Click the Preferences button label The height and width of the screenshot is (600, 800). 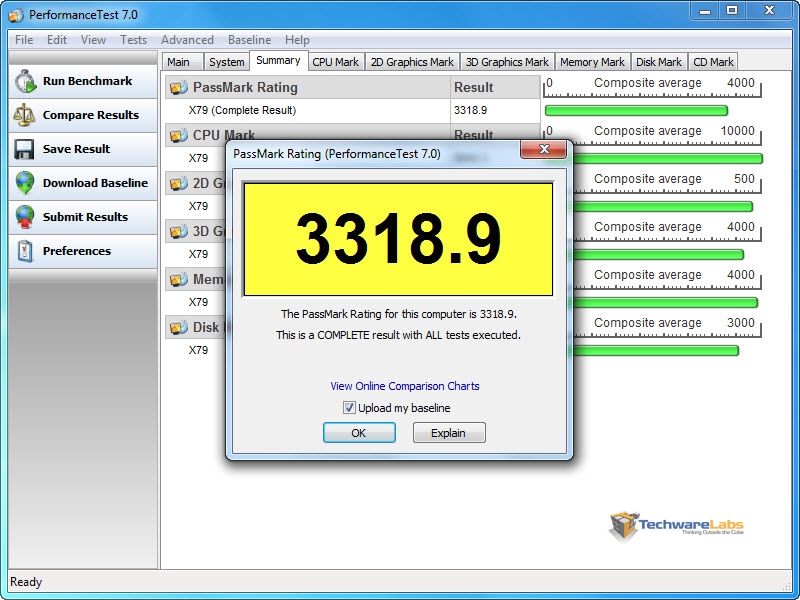point(77,251)
